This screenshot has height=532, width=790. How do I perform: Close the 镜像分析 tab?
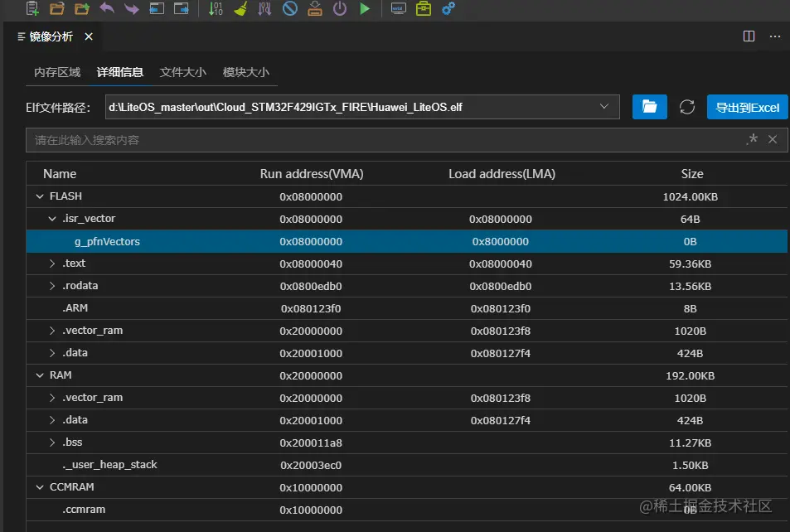[89, 36]
